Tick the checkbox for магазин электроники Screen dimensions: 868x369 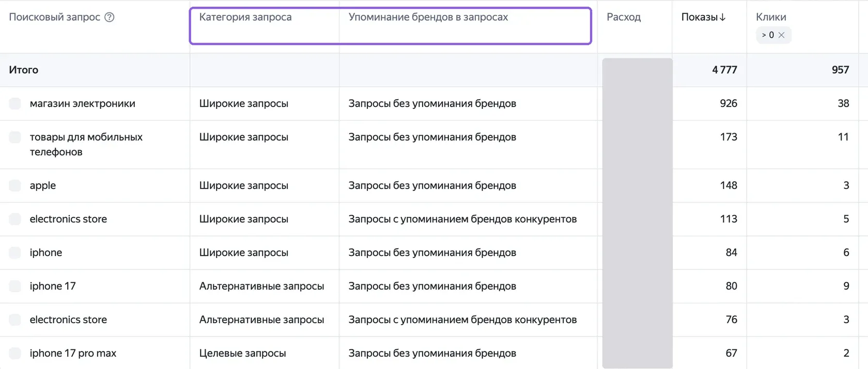[x=15, y=103]
